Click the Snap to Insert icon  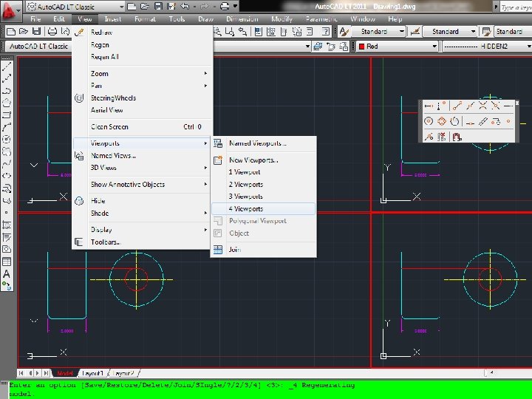pos(496,121)
